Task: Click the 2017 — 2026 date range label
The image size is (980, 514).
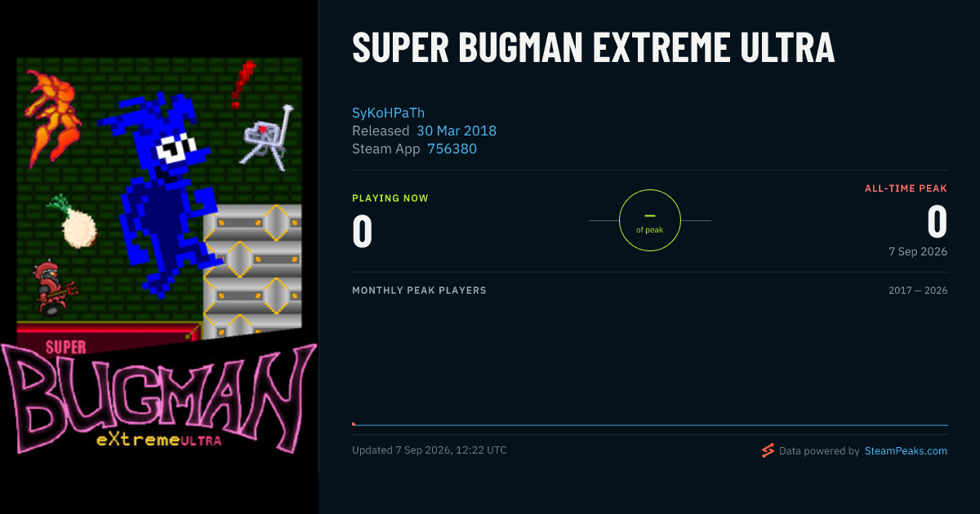Action: tap(918, 290)
